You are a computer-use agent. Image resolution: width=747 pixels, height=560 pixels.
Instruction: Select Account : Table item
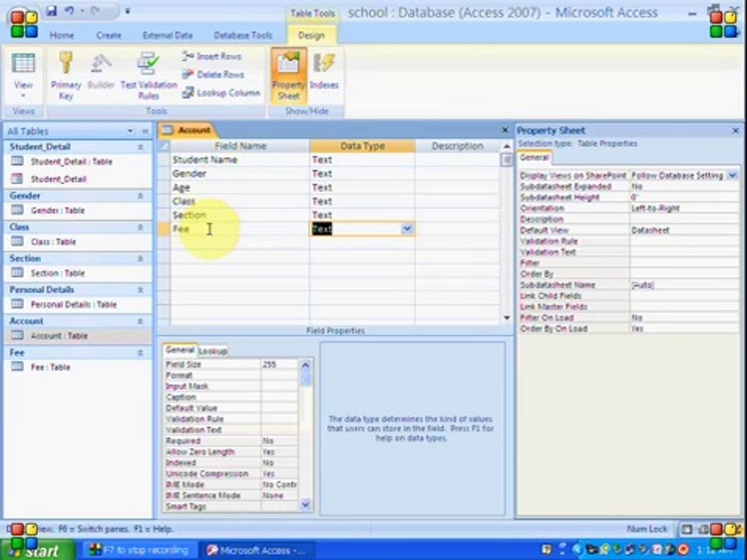(x=78, y=336)
